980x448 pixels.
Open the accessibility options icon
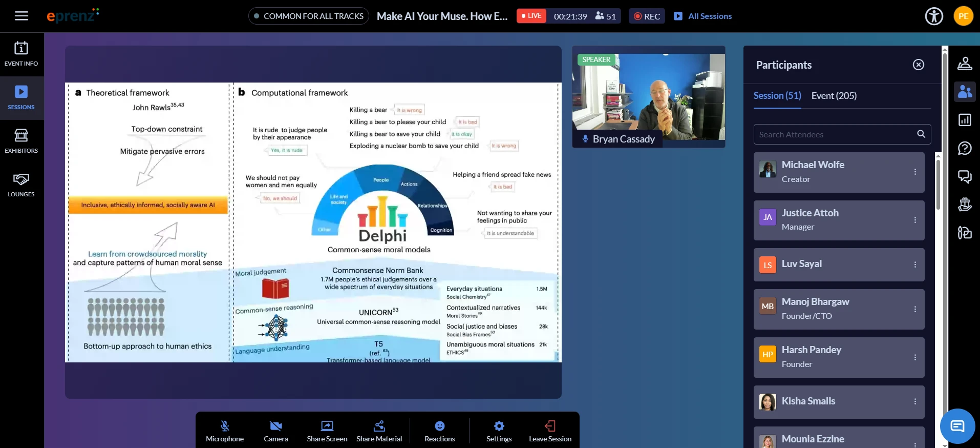934,16
